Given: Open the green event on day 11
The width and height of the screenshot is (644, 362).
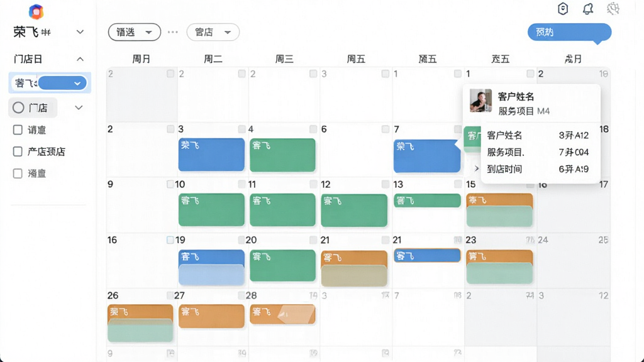Looking at the screenshot, I should pos(282,210).
